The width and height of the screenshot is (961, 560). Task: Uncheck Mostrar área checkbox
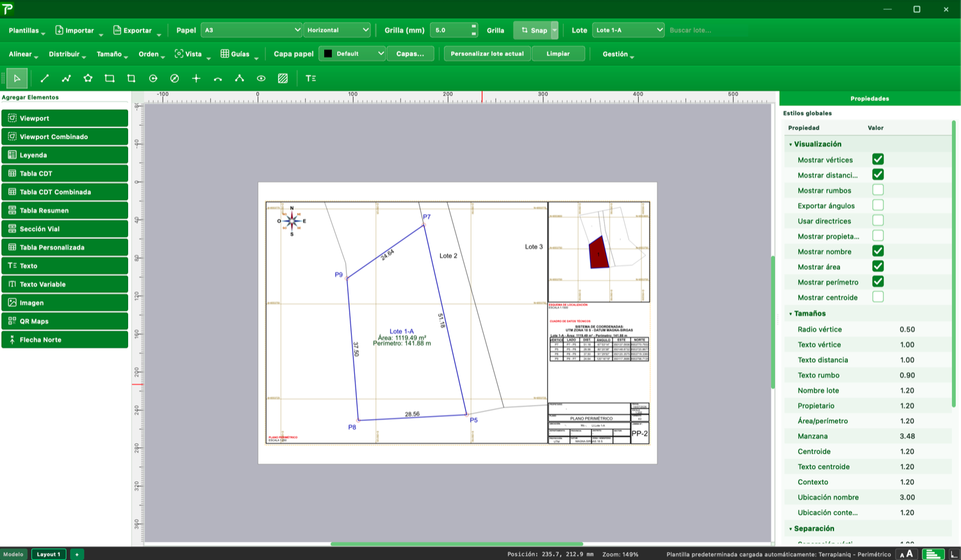(878, 267)
